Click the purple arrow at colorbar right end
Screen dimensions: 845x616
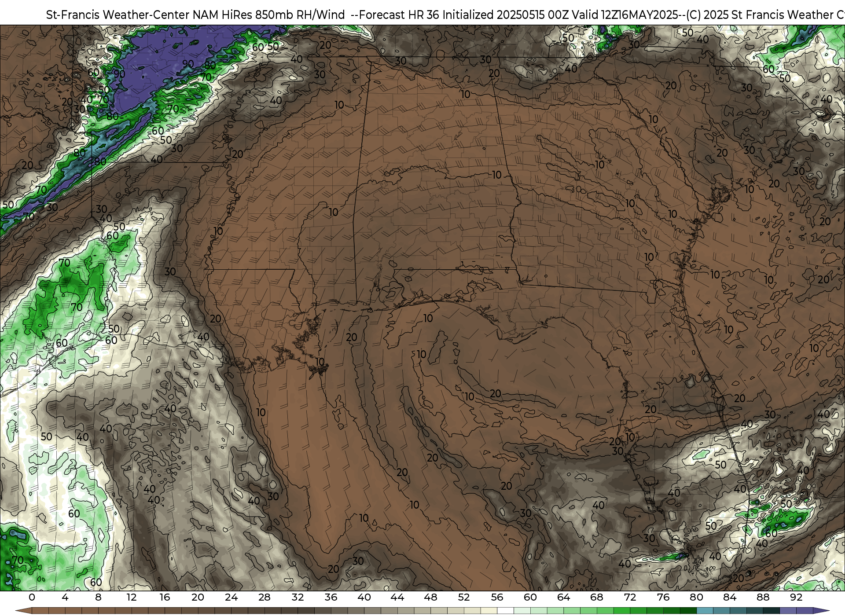[820, 611]
